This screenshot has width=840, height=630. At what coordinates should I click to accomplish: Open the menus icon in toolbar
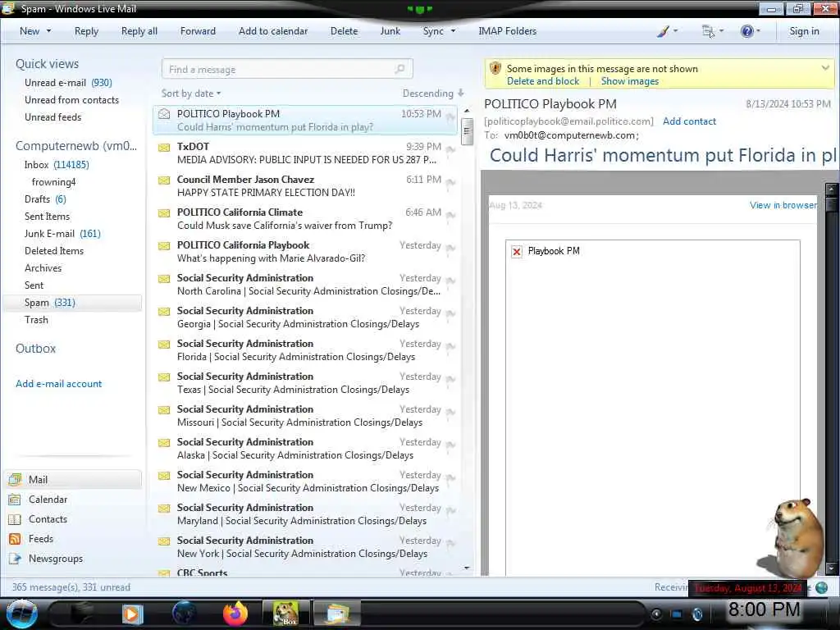708,31
